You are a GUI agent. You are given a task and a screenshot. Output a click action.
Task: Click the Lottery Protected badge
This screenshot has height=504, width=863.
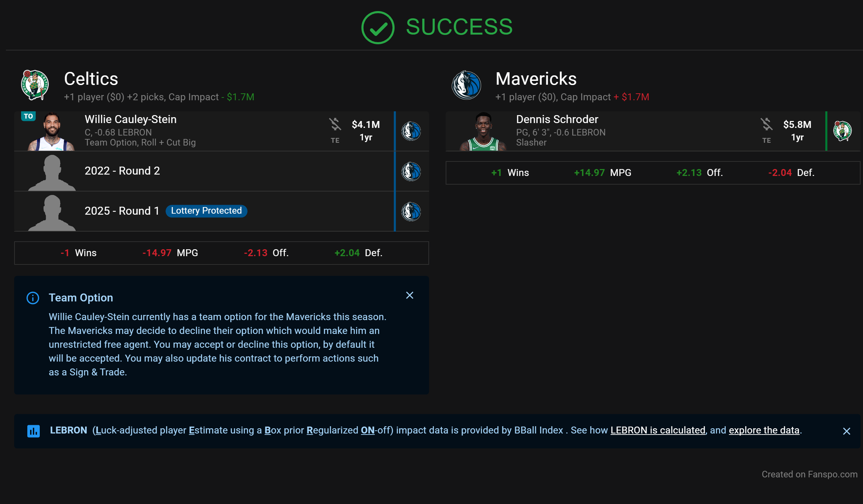(206, 211)
